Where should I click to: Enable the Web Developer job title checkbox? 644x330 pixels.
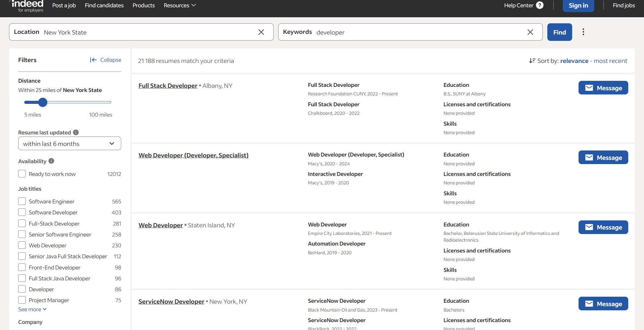click(x=22, y=246)
